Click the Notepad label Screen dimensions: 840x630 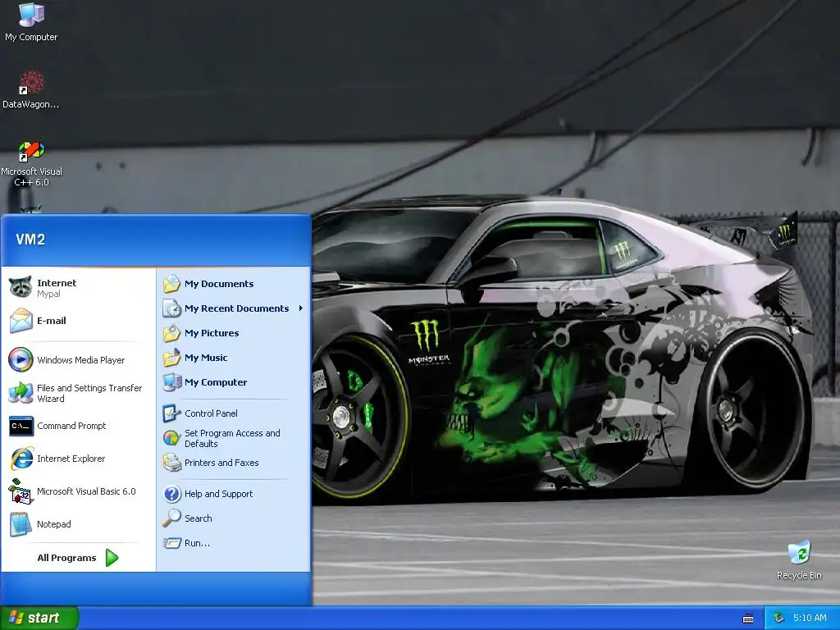tap(53, 524)
